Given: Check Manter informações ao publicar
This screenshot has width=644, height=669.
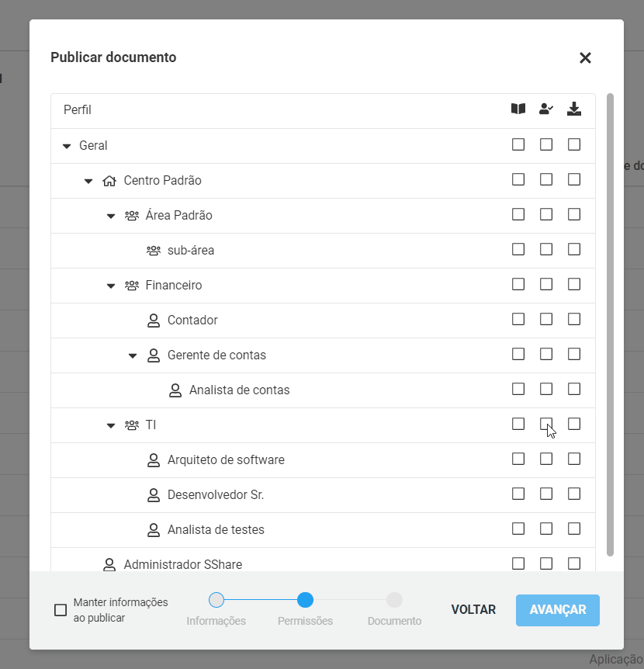Looking at the screenshot, I should click(x=61, y=610).
